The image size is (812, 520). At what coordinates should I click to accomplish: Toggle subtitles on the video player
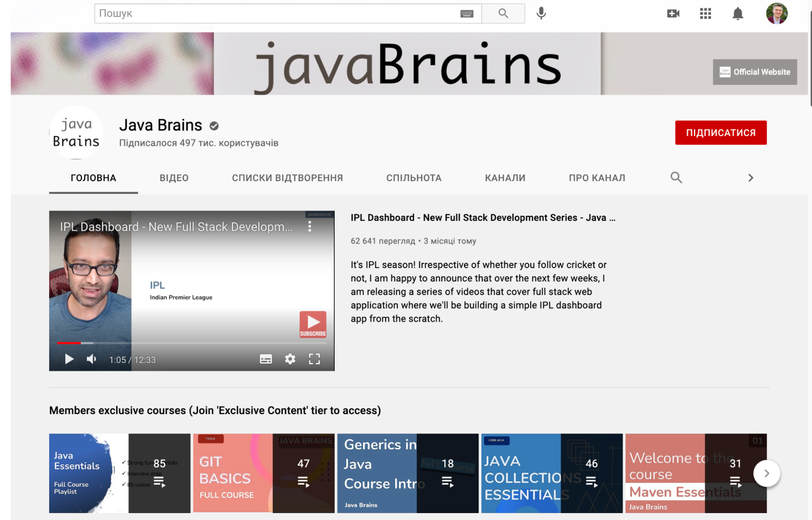[x=266, y=359]
